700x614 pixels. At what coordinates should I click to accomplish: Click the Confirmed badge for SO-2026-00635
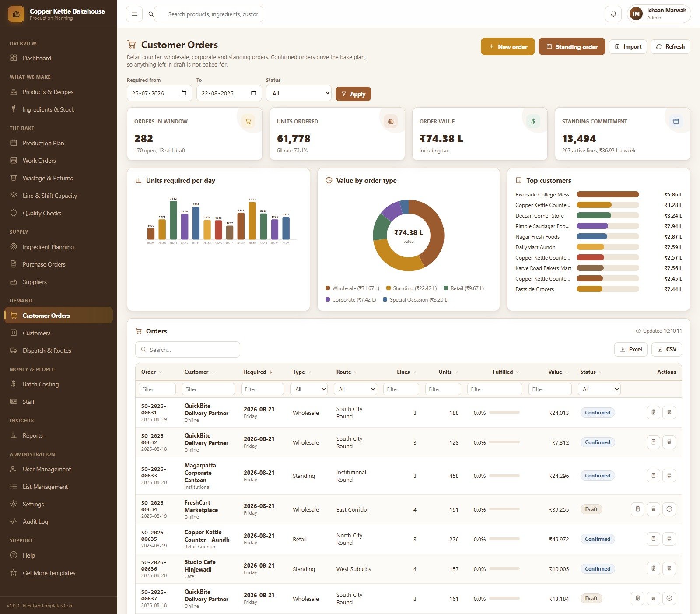tap(598, 539)
